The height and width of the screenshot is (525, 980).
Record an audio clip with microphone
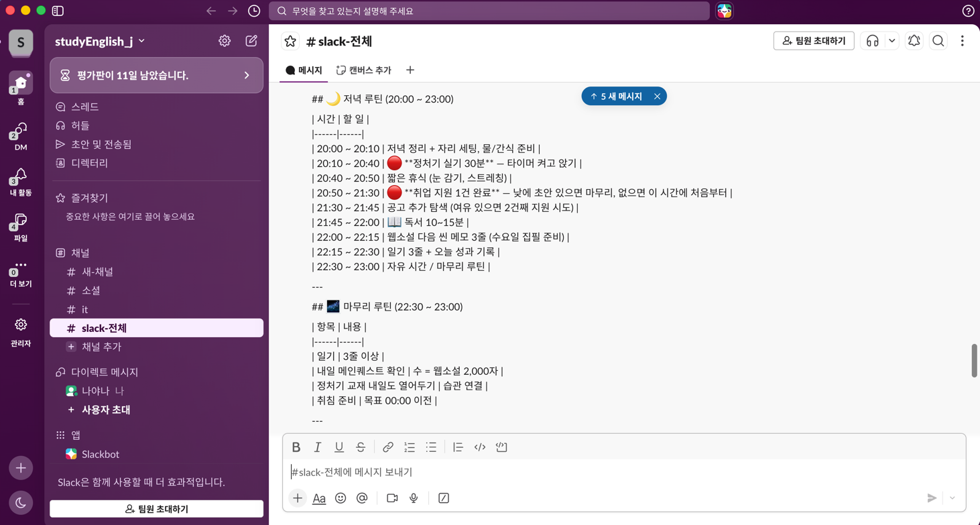click(414, 498)
